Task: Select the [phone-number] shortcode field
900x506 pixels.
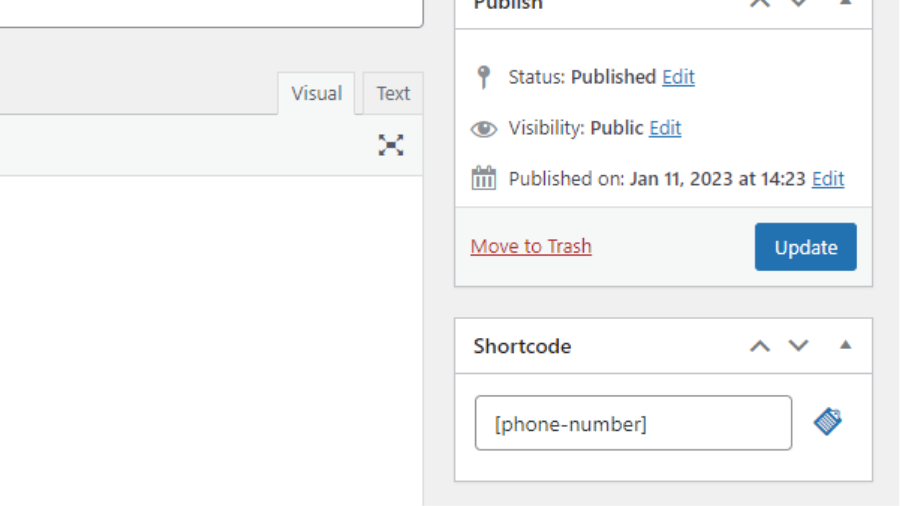Action: [x=633, y=423]
